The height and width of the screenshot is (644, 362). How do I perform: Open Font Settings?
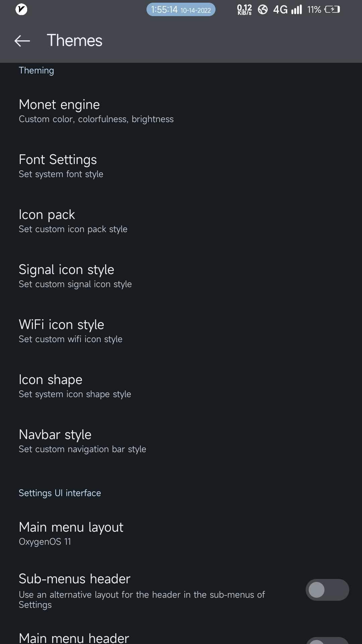click(61, 166)
